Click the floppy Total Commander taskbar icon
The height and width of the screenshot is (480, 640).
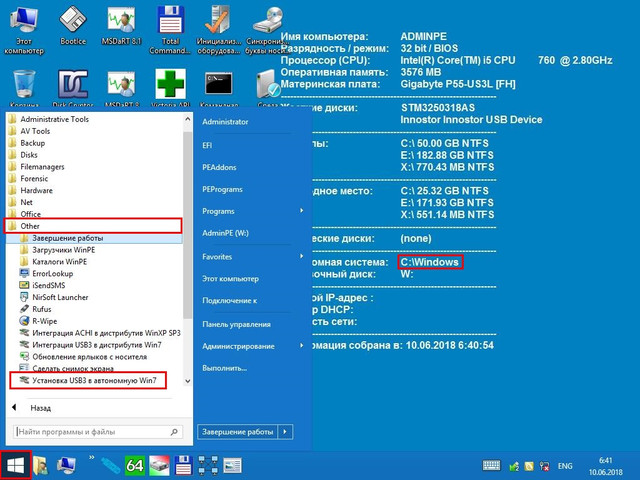tap(183, 465)
